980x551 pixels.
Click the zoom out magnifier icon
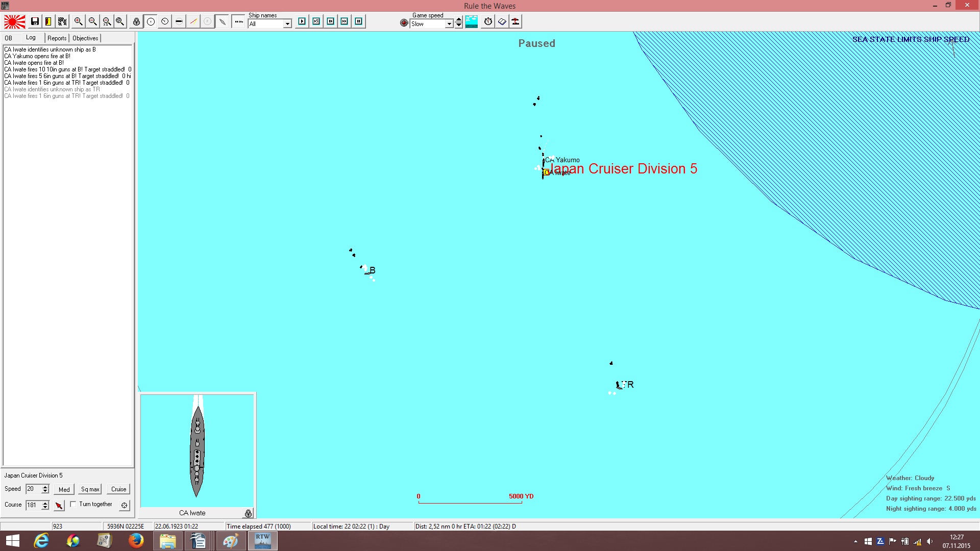point(92,21)
